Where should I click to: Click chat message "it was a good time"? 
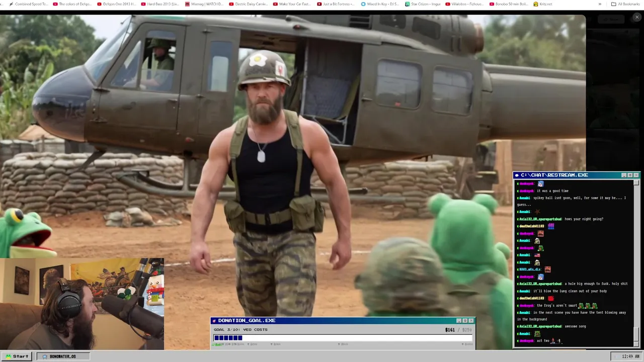(x=552, y=191)
